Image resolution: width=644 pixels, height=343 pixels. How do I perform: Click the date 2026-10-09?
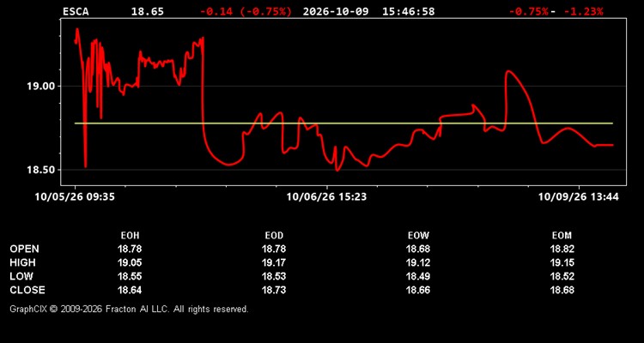337,11
